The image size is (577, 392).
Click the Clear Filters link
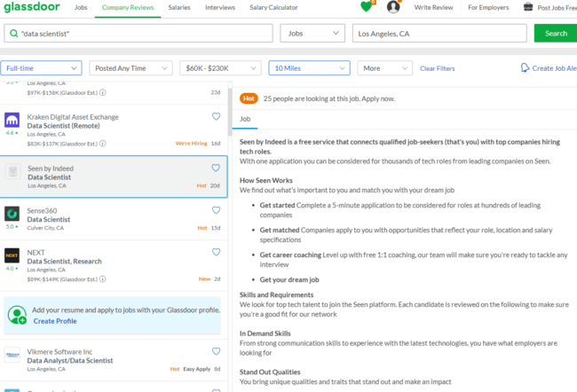437,68
